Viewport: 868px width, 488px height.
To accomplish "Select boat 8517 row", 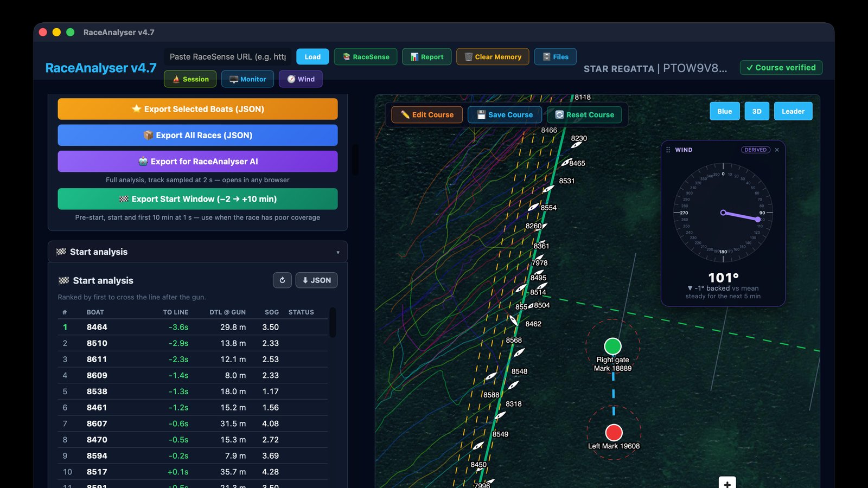I will tap(193, 472).
